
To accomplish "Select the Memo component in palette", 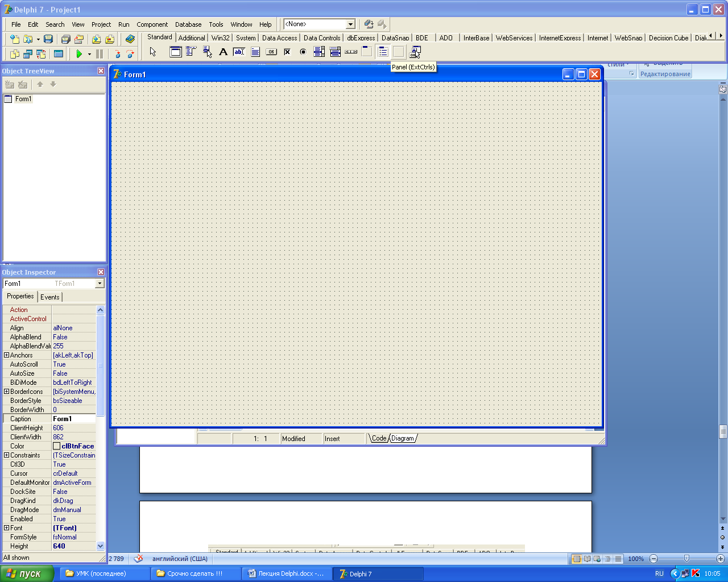I will (255, 52).
